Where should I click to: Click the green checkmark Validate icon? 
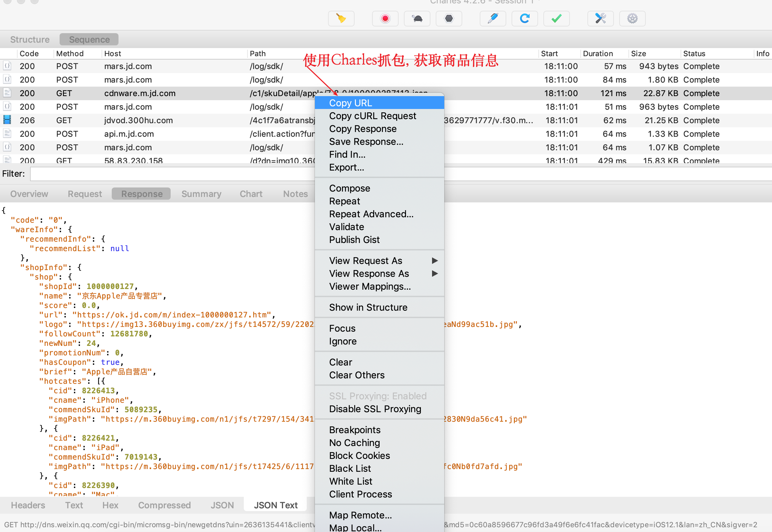(x=556, y=18)
